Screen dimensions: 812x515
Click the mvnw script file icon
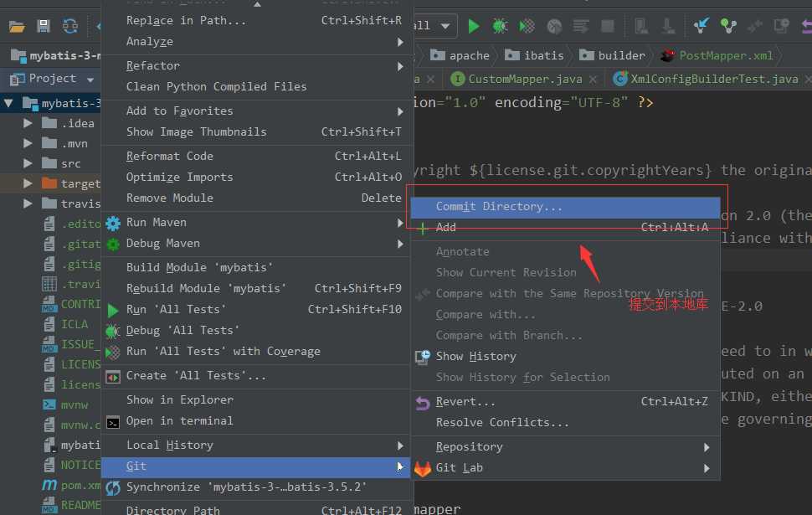click(49, 404)
